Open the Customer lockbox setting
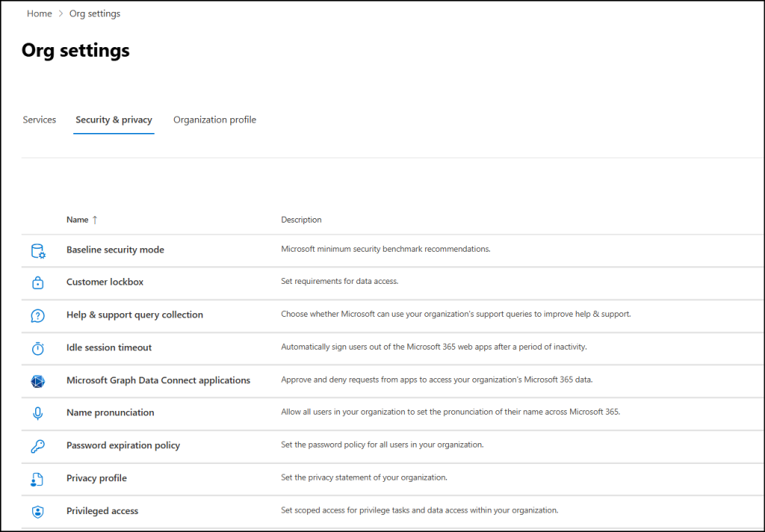 tap(105, 282)
